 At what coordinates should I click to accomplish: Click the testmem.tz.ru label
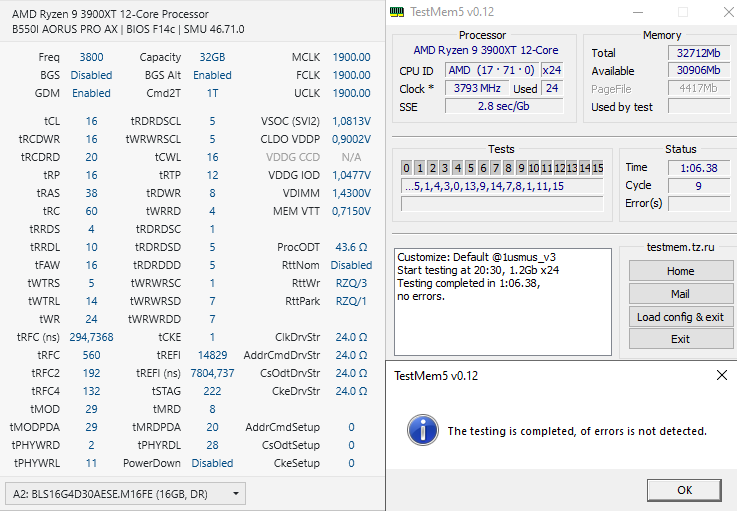[x=680, y=247]
